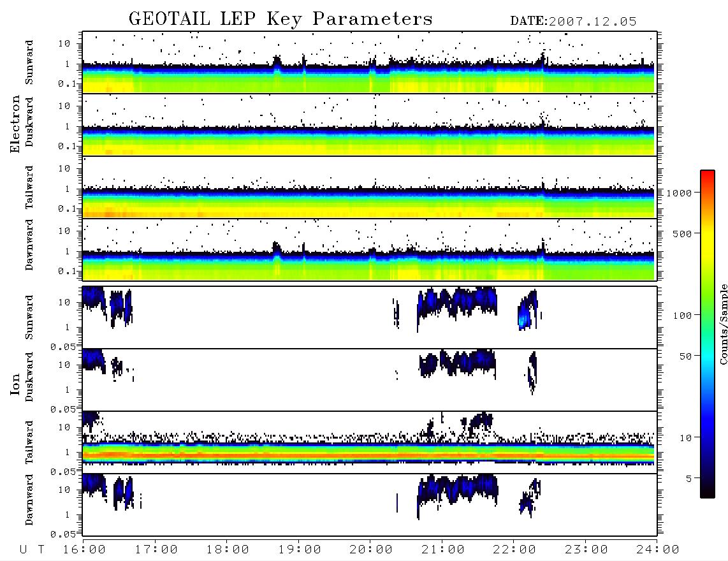Select the DATE:2007.12.05 label
This screenshot has width=728, height=561.
coord(573,22)
